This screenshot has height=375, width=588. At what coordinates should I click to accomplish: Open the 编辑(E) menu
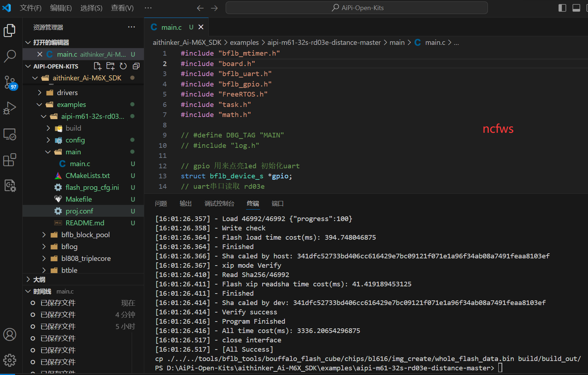tap(61, 8)
